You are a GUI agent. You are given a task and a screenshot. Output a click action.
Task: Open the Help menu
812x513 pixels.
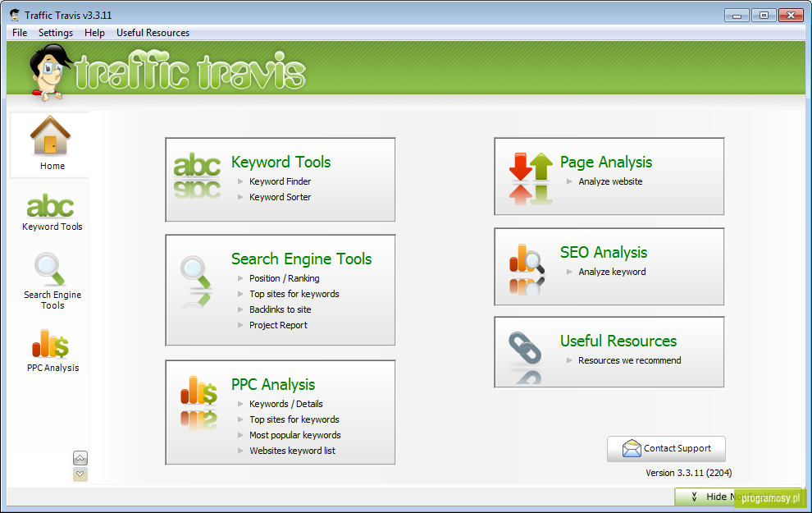click(94, 33)
